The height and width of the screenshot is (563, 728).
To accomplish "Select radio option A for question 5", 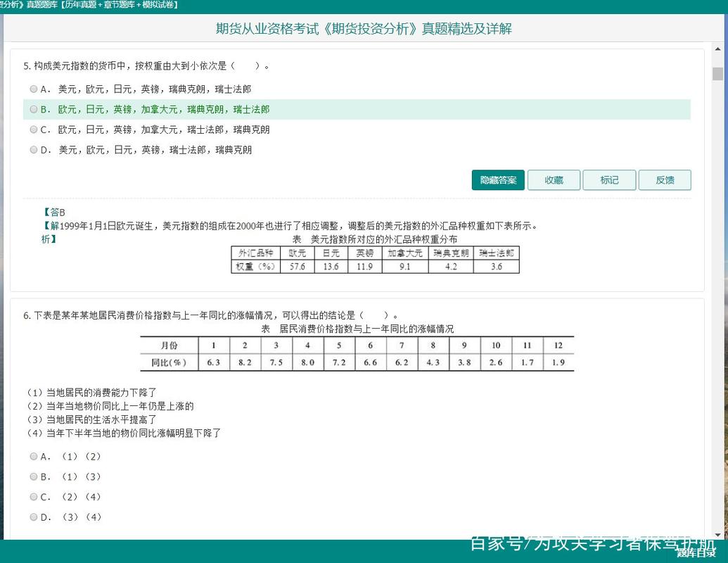I will point(33,89).
